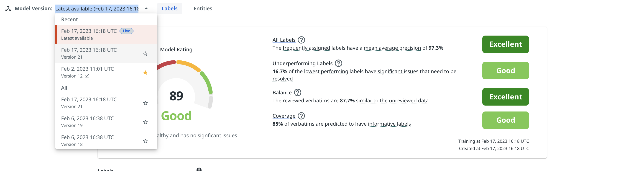644x171 pixels.
Task: Click the Coverage question mark icon
Action: [301, 116]
